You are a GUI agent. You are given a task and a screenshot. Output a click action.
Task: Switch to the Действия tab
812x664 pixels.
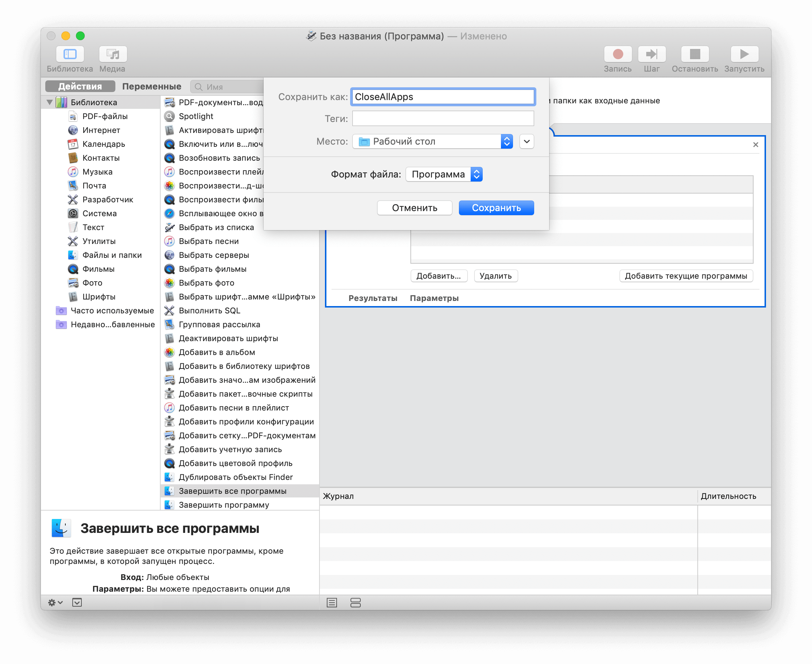(x=80, y=87)
